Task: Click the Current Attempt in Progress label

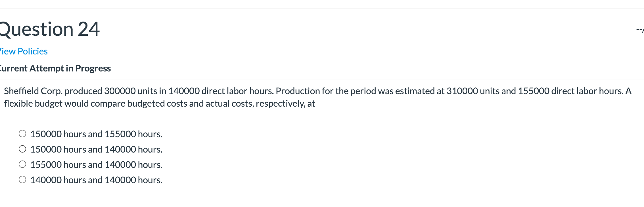Action: (x=55, y=68)
